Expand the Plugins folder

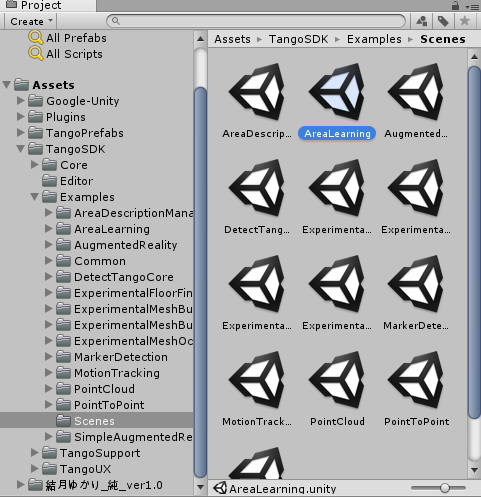click(x=21, y=117)
